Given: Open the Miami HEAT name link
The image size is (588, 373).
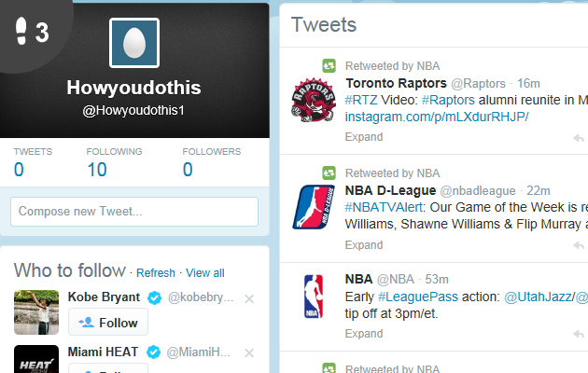Looking at the screenshot, I should coord(103,352).
